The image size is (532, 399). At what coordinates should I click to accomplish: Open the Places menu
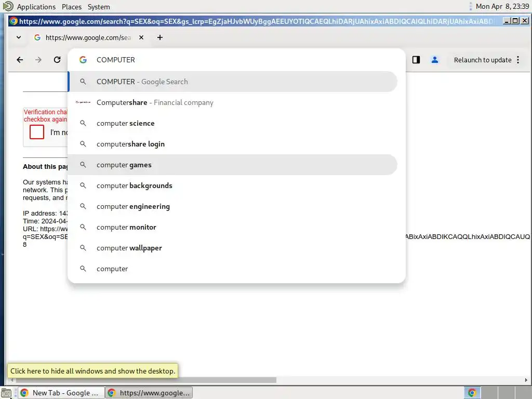[72, 7]
